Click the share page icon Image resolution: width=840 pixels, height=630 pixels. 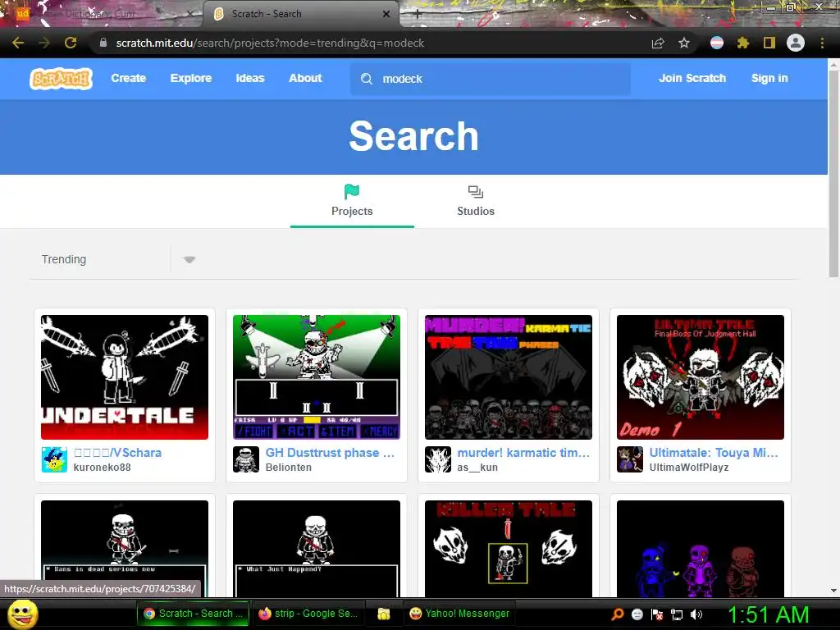[x=658, y=43]
